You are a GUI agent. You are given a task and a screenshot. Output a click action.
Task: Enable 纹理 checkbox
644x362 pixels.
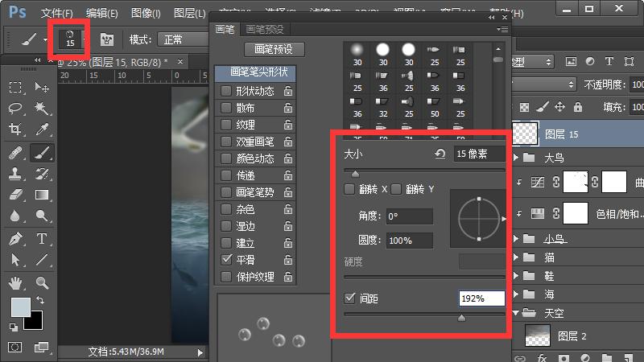point(226,125)
